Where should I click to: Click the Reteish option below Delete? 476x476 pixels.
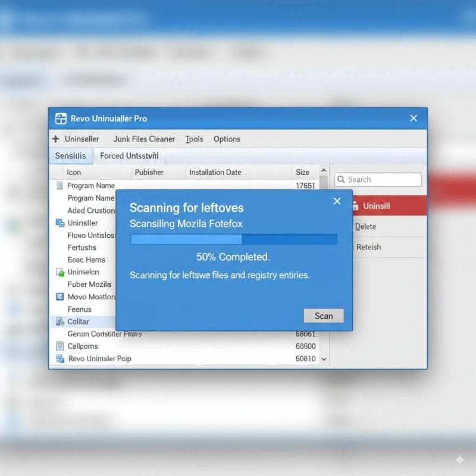coord(369,247)
